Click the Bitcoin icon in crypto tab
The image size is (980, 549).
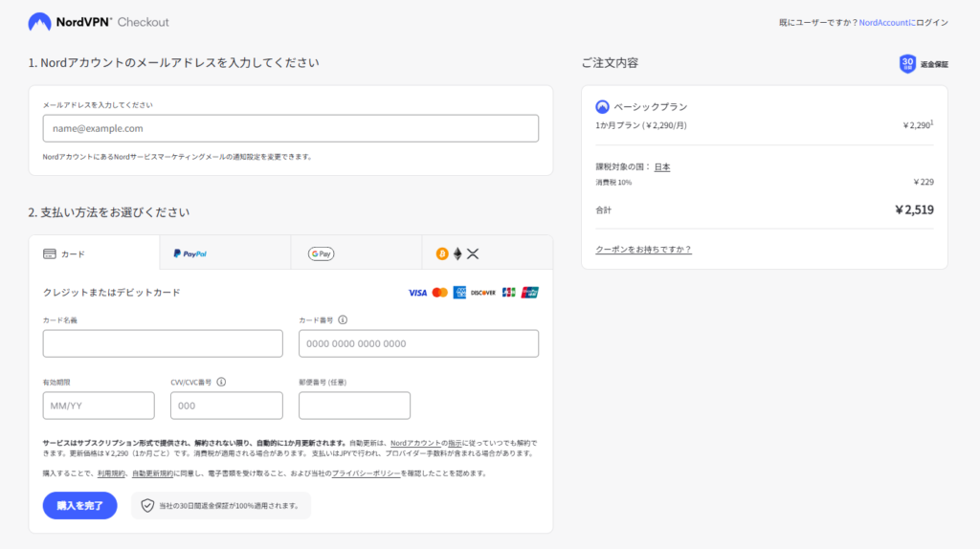[x=442, y=253]
